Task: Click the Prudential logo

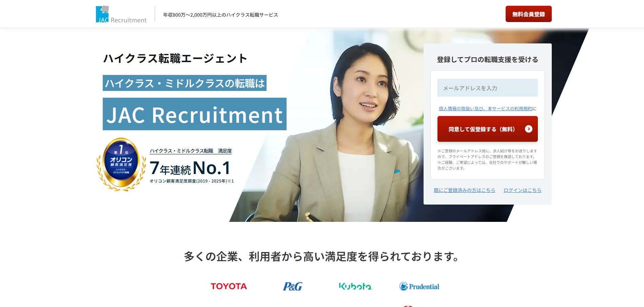Action: 419,286
